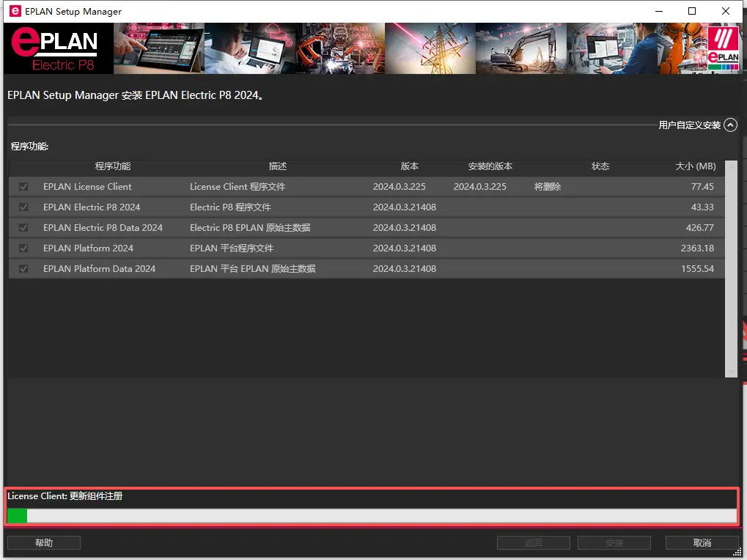
Task: Click the 取消 button
Action: [702, 543]
